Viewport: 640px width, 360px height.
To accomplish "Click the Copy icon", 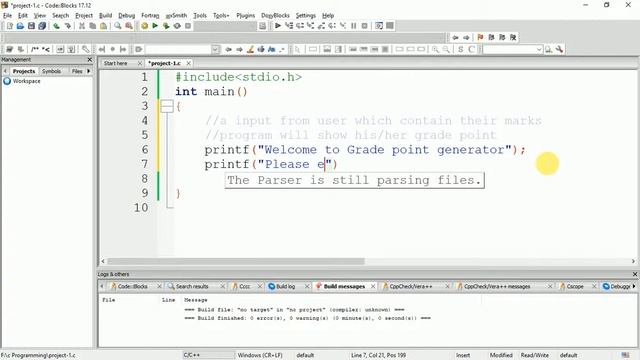I will click(x=93, y=26).
